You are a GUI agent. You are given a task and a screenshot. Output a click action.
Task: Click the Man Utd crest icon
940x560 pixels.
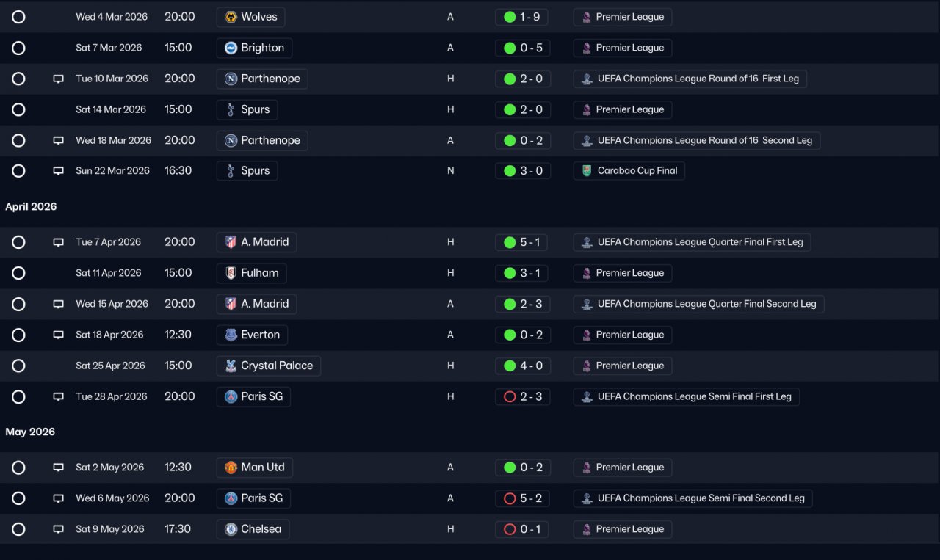pyautogui.click(x=231, y=468)
